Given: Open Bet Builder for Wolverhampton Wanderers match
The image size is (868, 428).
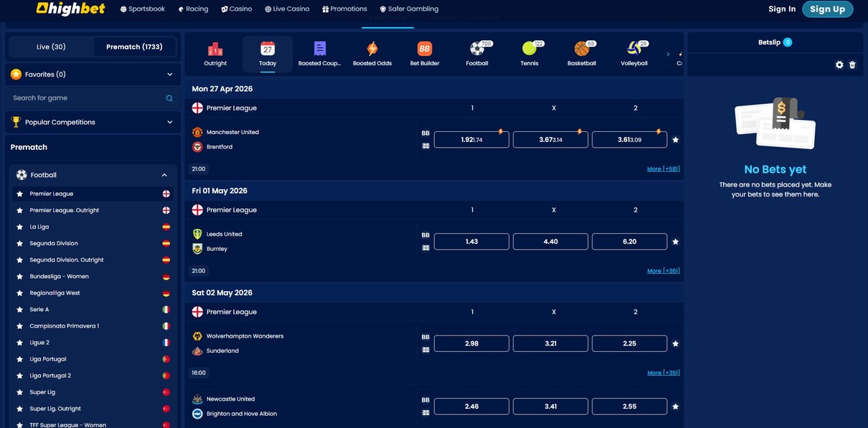Looking at the screenshot, I should [425, 337].
